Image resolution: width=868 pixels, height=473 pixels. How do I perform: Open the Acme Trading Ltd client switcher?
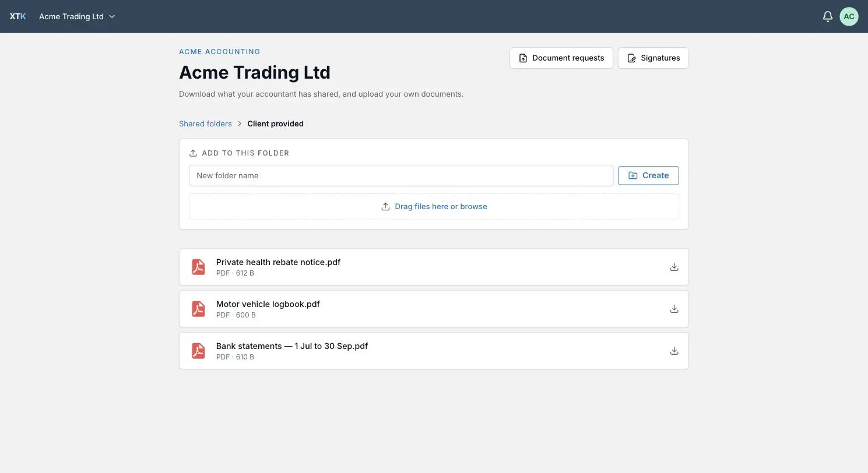78,16
